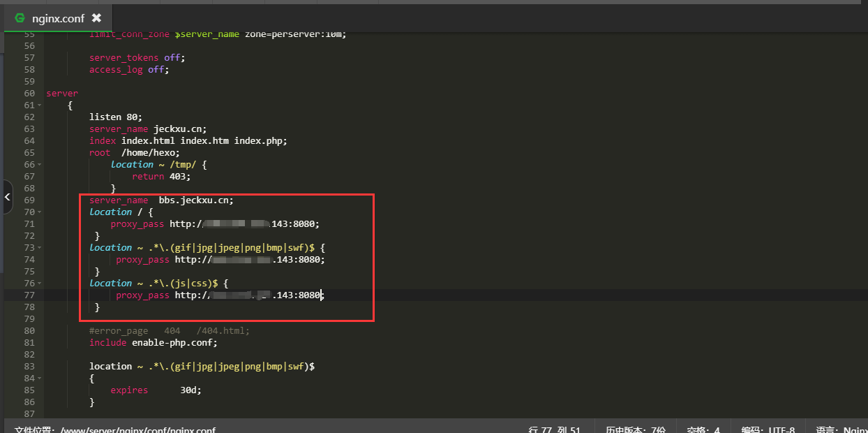The height and width of the screenshot is (433, 868).
Task: Click the '(js|css)$' location line
Action: pos(159,283)
